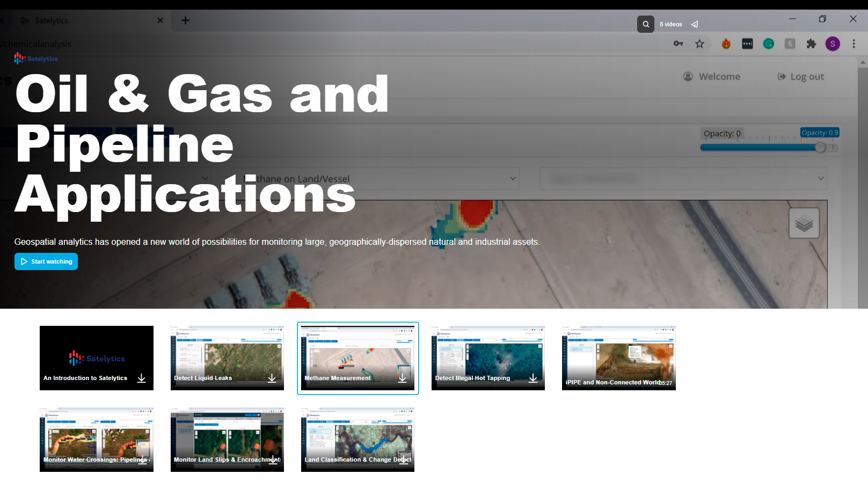Download the Detect Illegal Hot Tapping video
This screenshot has height=481, width=868.
(x=533, y=378)
